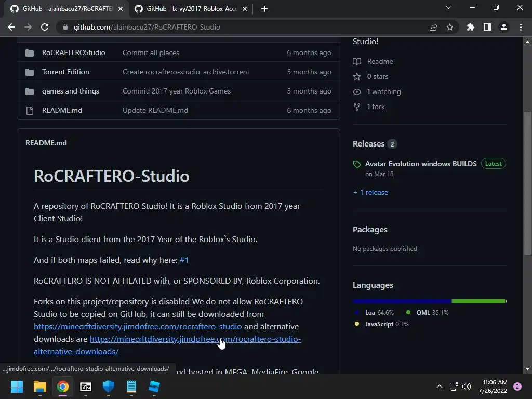Bookmark this page with the star icon

pos(449,27)
